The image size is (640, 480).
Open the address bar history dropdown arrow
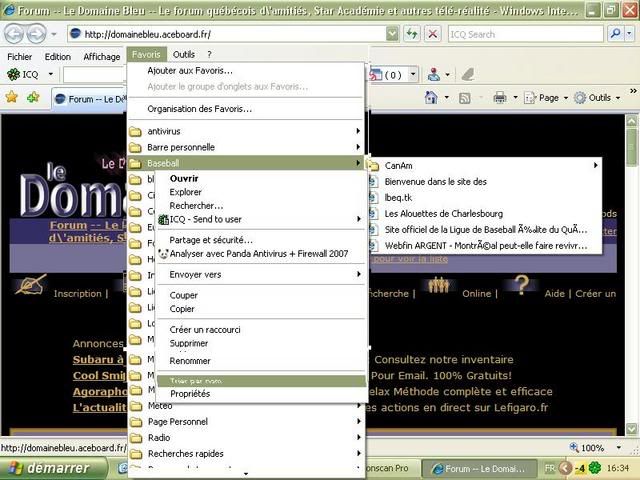[x=392, y=34]
